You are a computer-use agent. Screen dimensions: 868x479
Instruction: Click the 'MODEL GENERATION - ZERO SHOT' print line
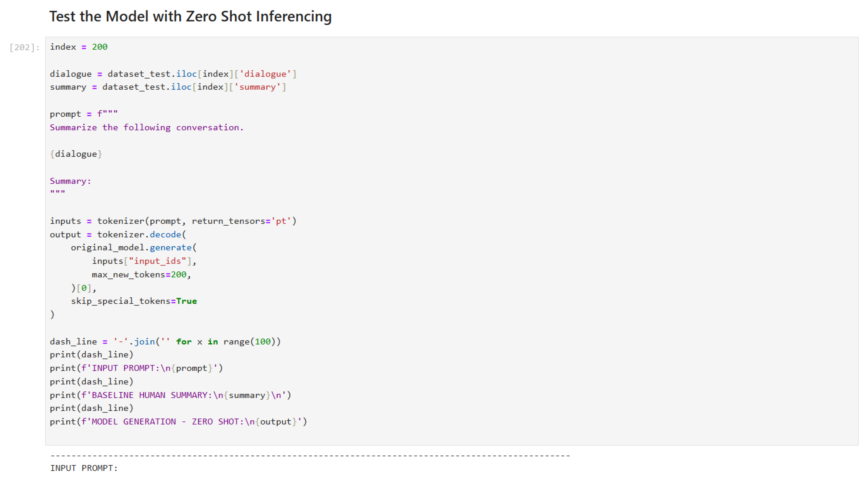pyautogui.click(x=178, y=422)
